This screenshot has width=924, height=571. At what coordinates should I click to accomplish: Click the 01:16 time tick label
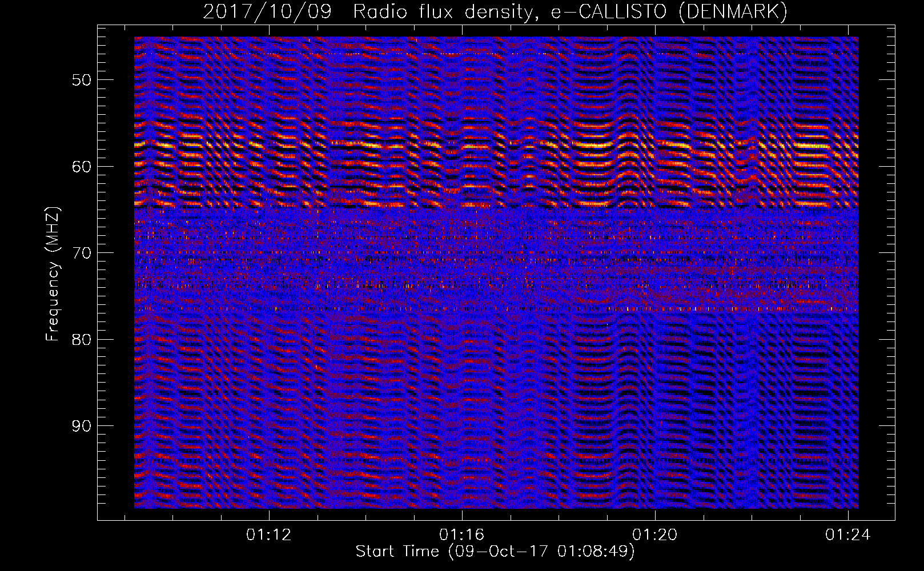461,534
